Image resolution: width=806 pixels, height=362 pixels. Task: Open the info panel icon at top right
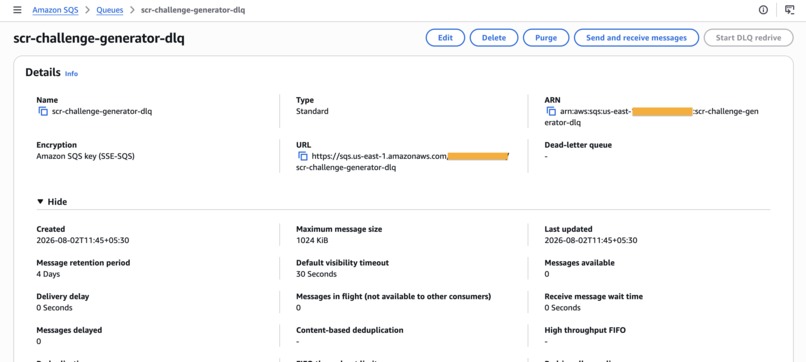[x=763, y=10]
